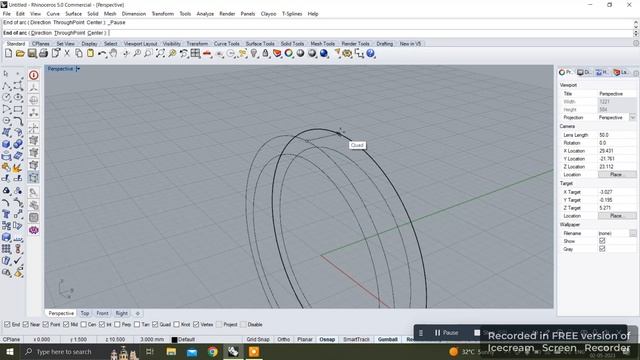Enable the Cen osnap checkbox
Viewport: 640px width, 360px height.
[84, 324]
